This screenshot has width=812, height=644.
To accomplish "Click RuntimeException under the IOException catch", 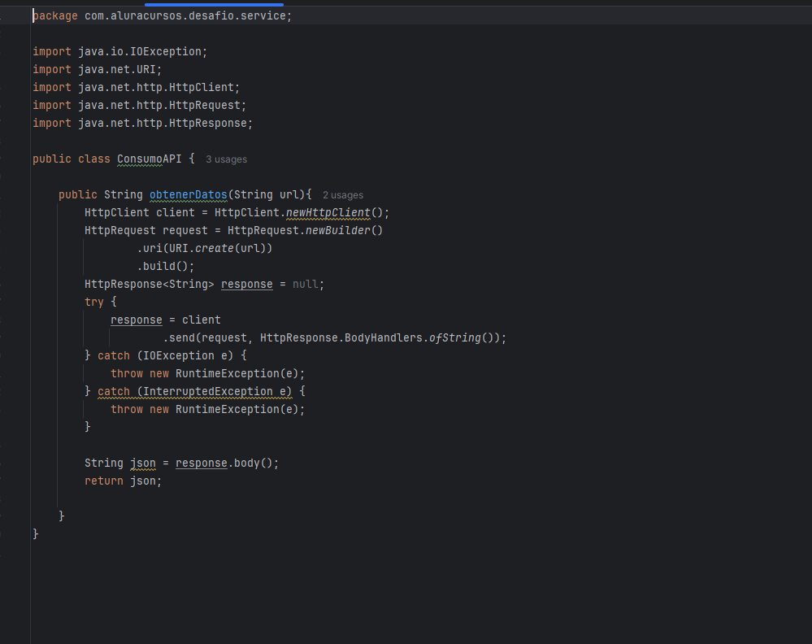I will click(x=228, y=373).
